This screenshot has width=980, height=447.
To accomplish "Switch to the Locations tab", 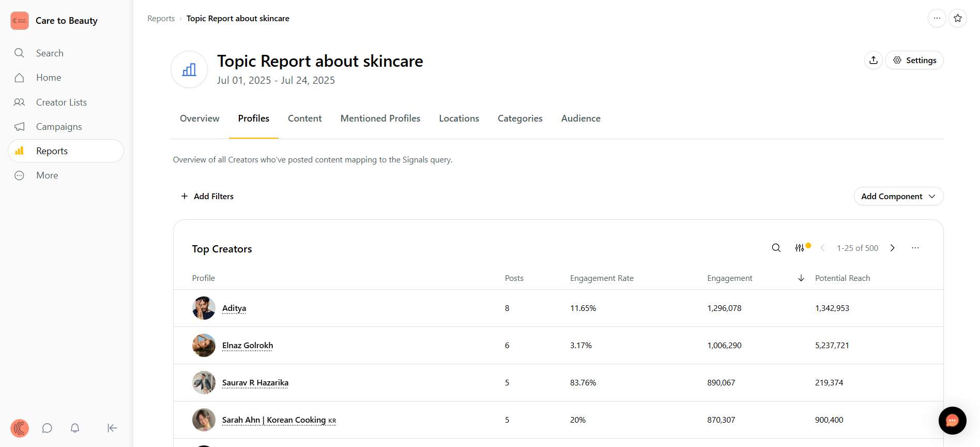I will tap(459, 118).
